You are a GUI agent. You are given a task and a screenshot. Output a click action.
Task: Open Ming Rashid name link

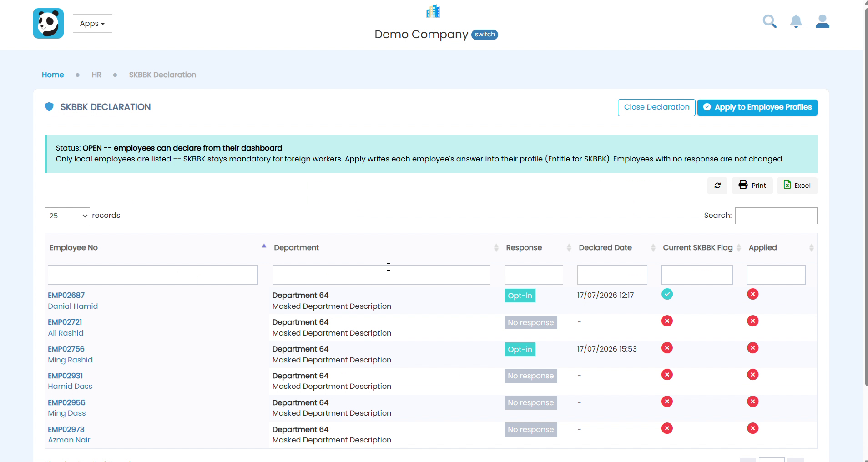[71, 360]
